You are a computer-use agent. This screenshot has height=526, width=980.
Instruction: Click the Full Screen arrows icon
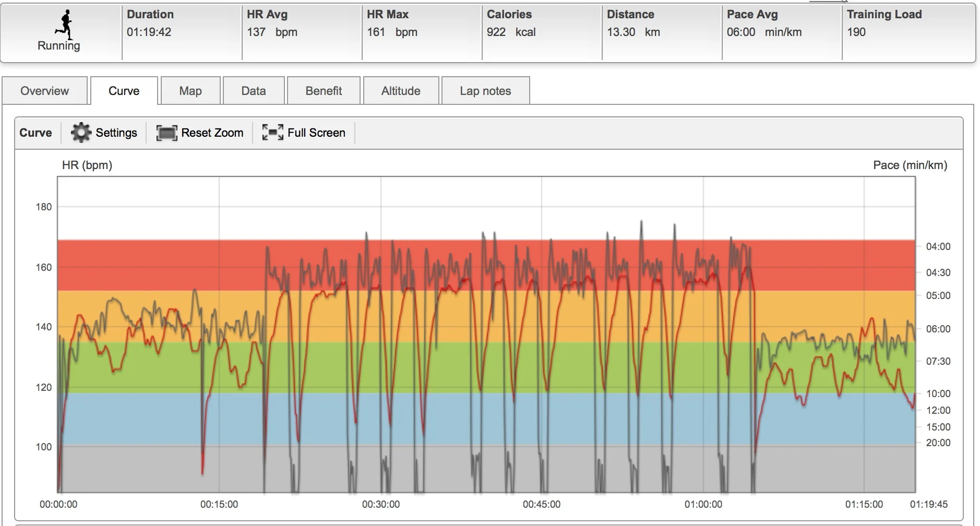(272, 133)
